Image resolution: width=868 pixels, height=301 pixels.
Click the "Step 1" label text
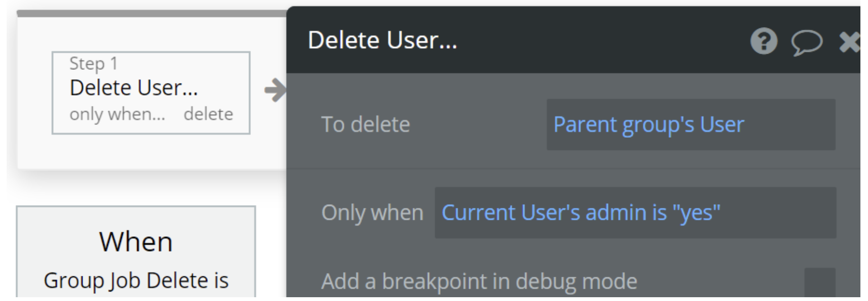click(93, 64)
